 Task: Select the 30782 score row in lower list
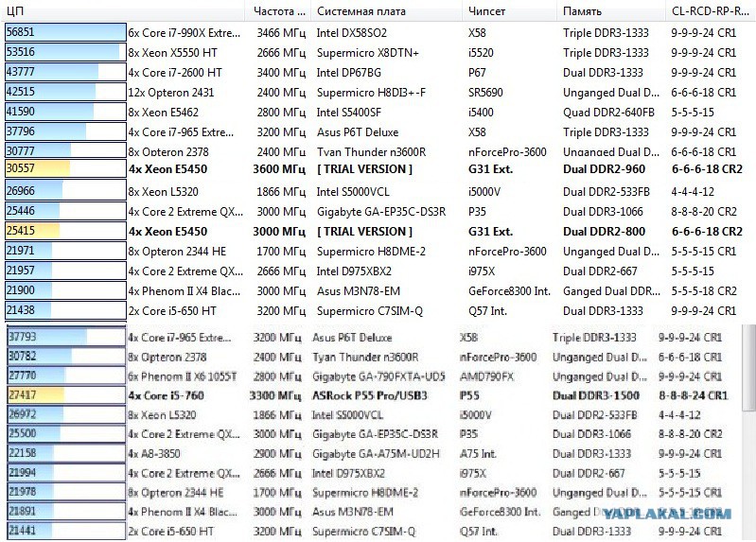tap(365, 357)
